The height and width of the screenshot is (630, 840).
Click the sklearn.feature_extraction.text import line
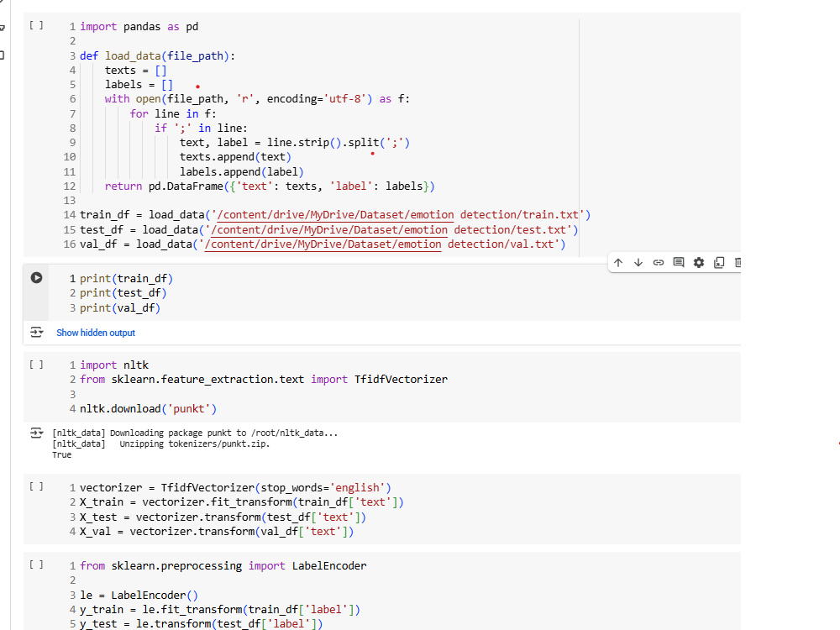264,380
